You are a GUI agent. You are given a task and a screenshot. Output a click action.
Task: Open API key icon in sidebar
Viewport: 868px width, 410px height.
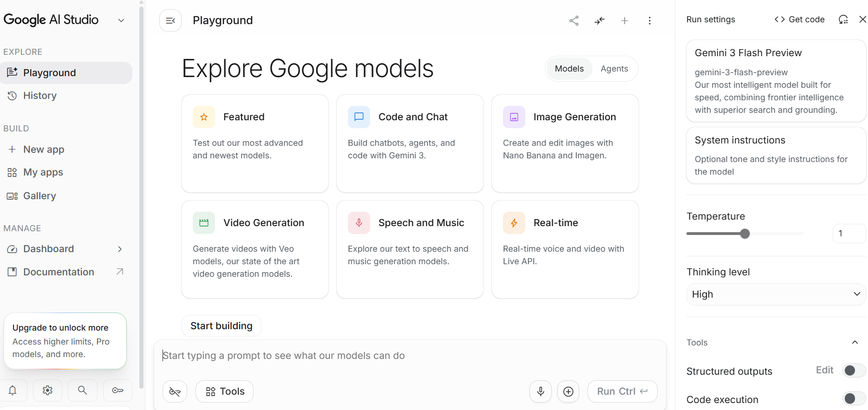(117, 390)
